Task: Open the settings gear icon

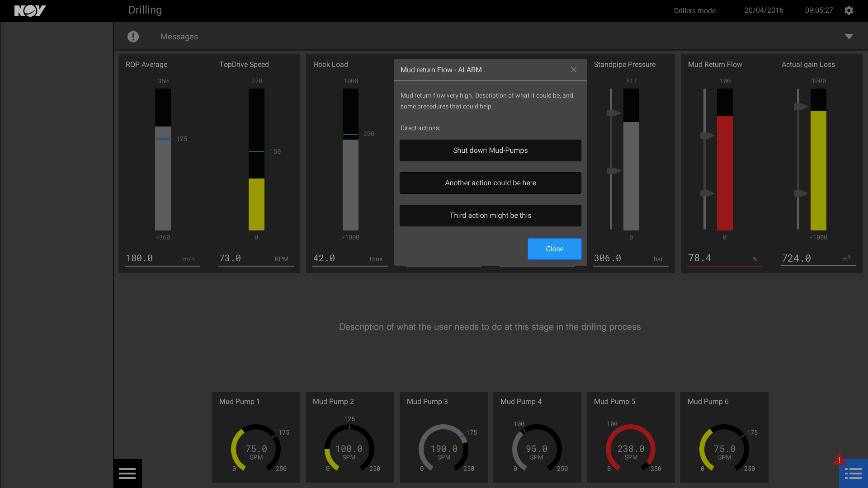Action: [849, 10]
